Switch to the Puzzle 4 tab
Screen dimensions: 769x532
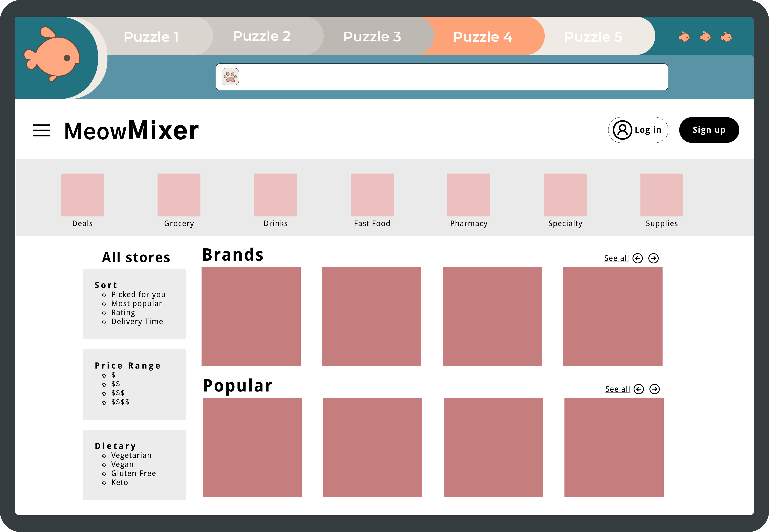[482, 37]
